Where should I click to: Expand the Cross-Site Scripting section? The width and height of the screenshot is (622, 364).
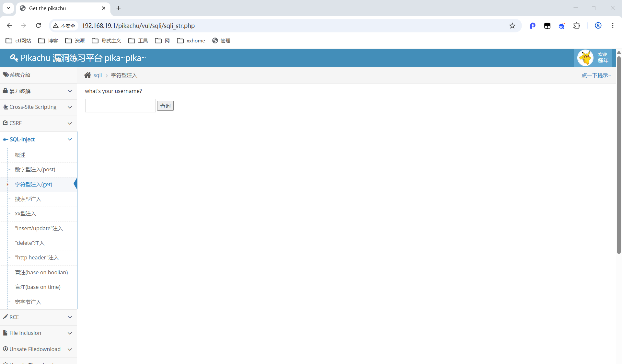[x=38, y=107]
